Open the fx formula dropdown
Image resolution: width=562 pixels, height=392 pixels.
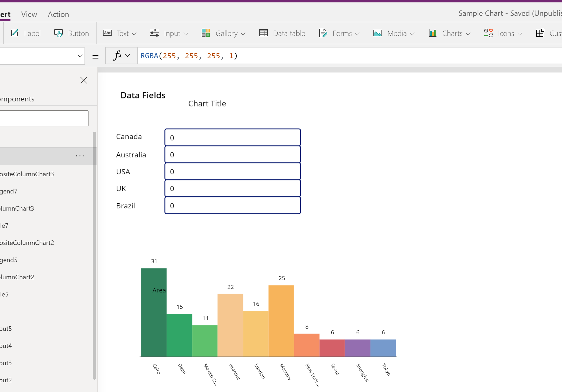pos(121,56)
